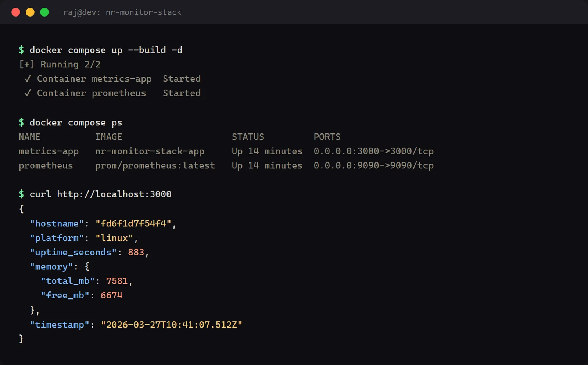
Task: Click the checkmark beside Container metrics-app
Action: click(28, 79)
